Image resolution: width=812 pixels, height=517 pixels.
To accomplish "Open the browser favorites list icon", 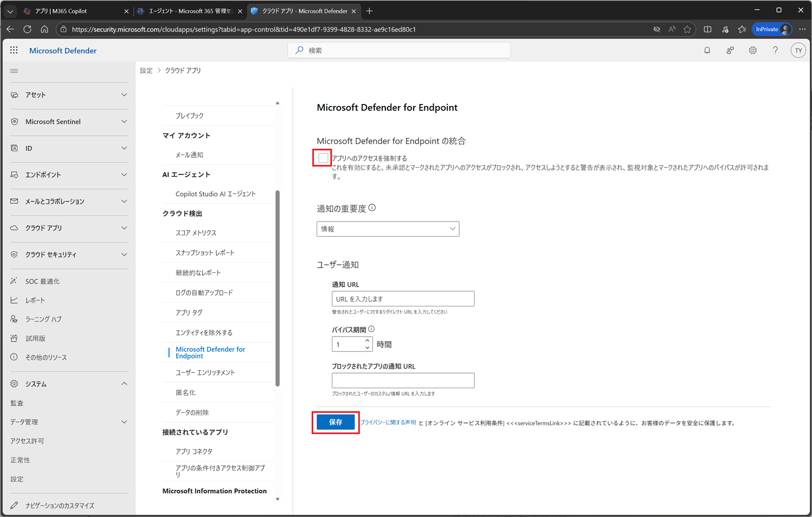I will tap(742, 29).
